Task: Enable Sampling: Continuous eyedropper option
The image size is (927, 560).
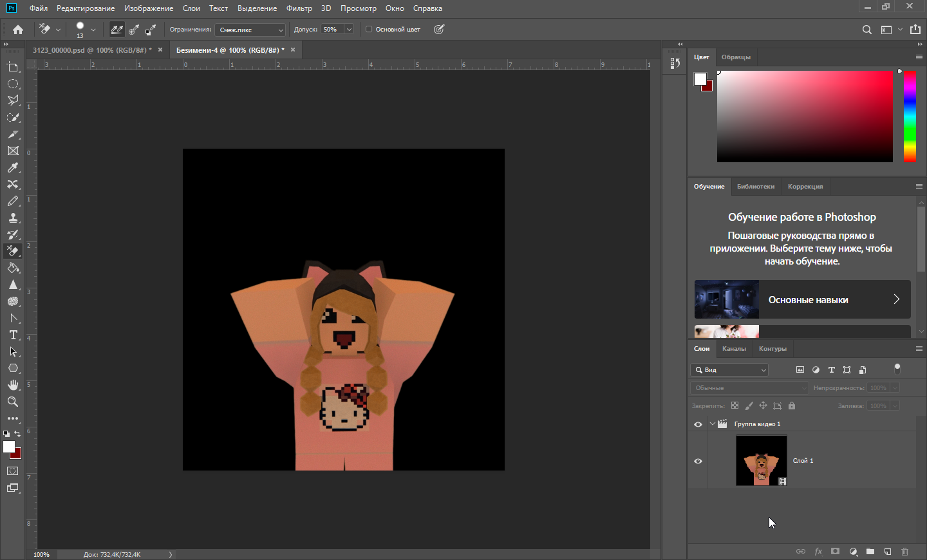Action: pyautogui.click(x=117, y=30)
